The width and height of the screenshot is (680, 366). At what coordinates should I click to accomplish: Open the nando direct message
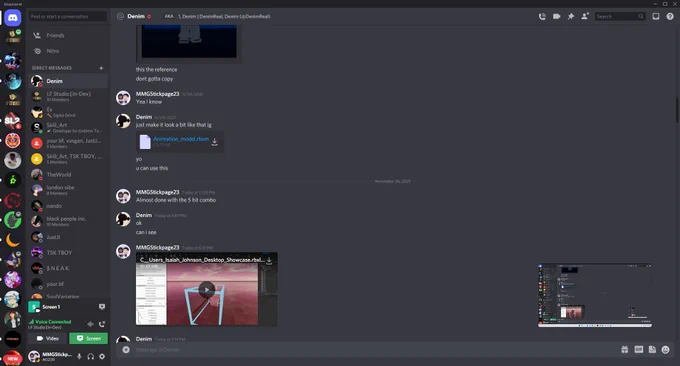click(68, 206)
